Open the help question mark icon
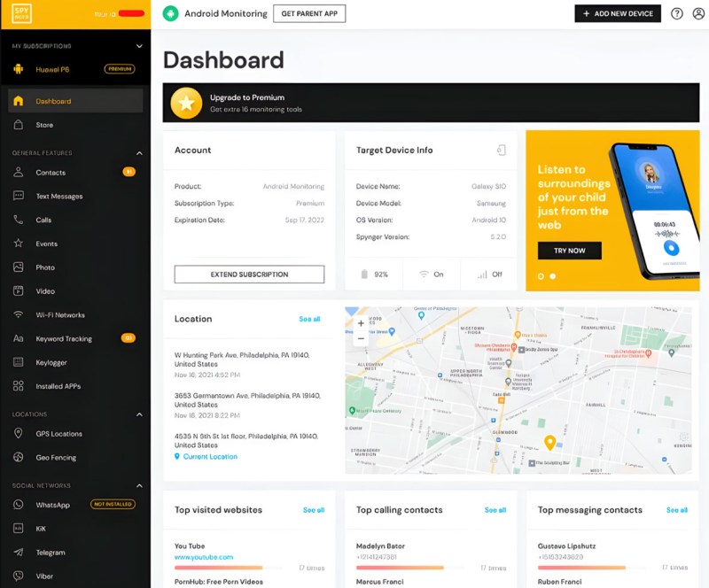The height and width of the screenshot is (588, 709). (676, 13)
